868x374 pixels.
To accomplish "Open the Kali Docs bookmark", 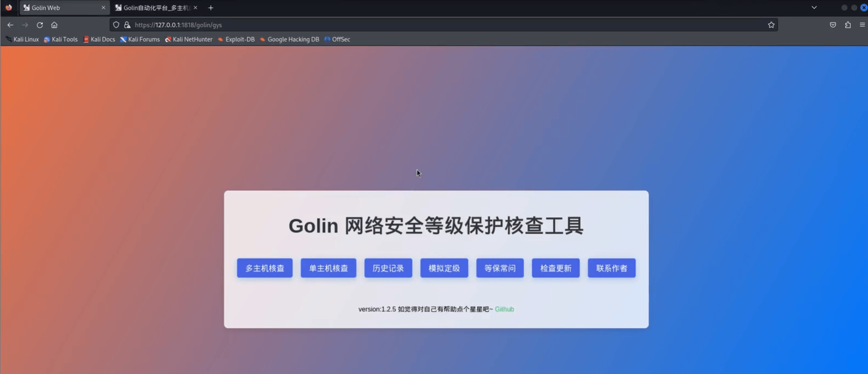I will [99, 39].
